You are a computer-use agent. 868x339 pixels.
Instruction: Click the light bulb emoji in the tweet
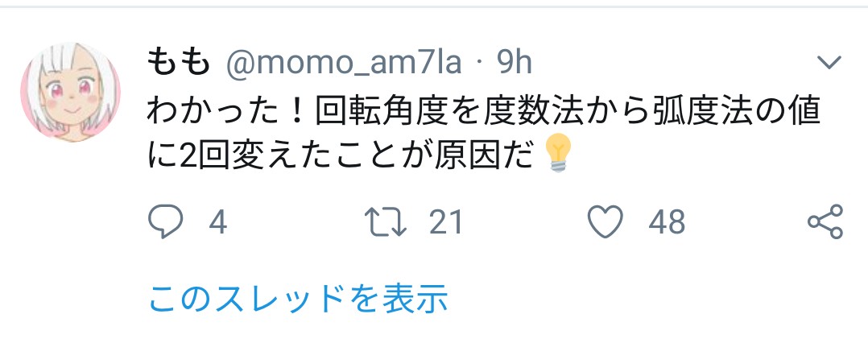pyautogui.click(x=557, y=154)
